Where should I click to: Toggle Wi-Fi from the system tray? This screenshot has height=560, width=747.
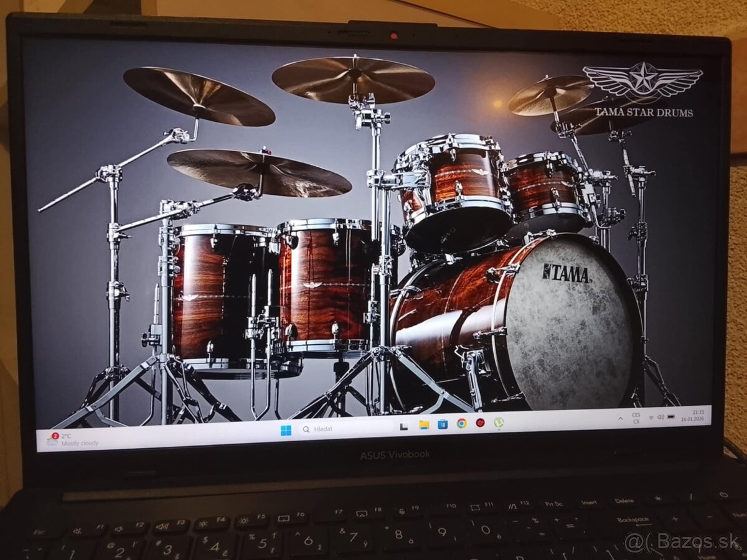click(x=651, y=418)
